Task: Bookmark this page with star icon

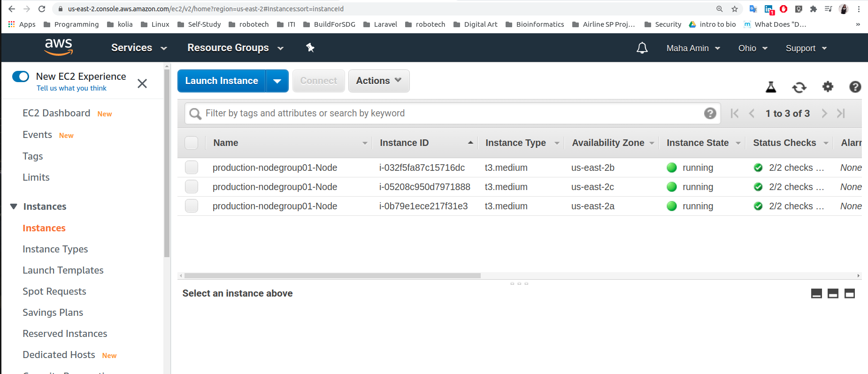Action: (x=735, y=9)
